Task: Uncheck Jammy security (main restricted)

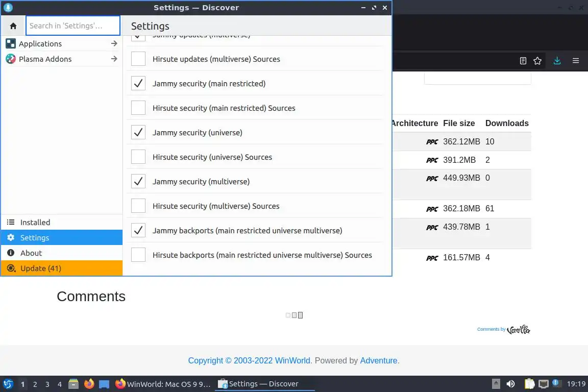Action: click(x=138, y=83)
